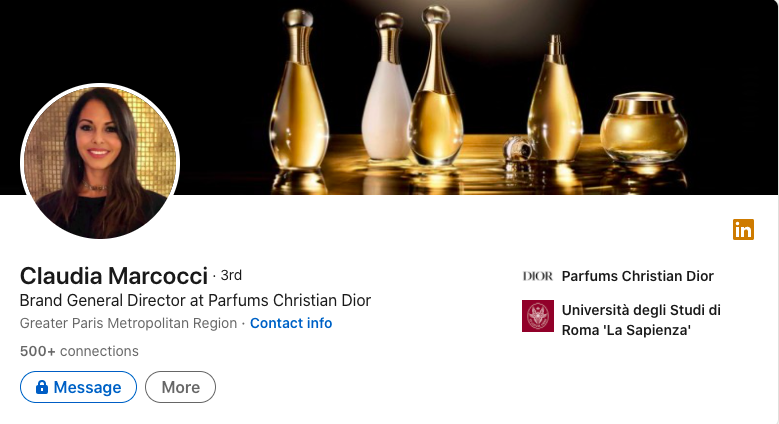The image size is (779, 424).
Task: Expand the More actions button
Action: [180, 387]
